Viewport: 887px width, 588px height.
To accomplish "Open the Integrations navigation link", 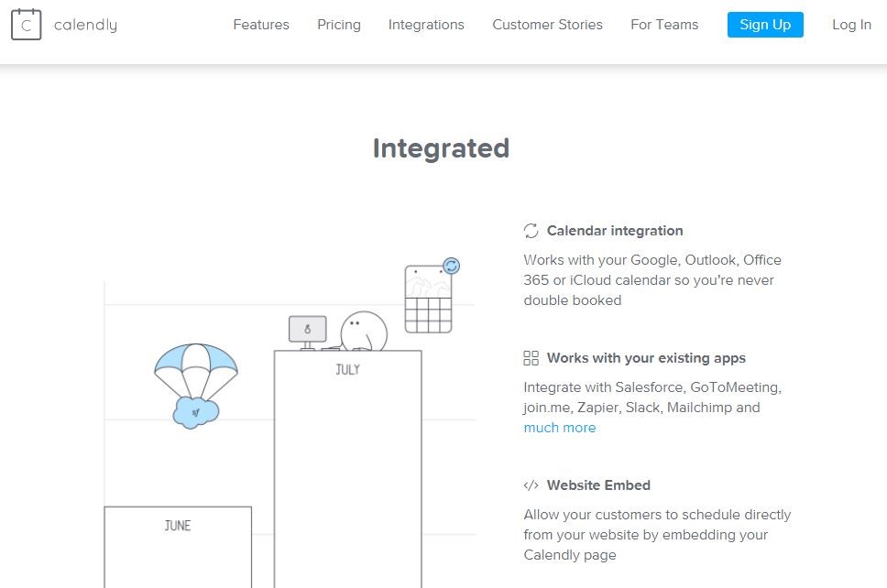I will pyautogui.click(x=426, y=25).
